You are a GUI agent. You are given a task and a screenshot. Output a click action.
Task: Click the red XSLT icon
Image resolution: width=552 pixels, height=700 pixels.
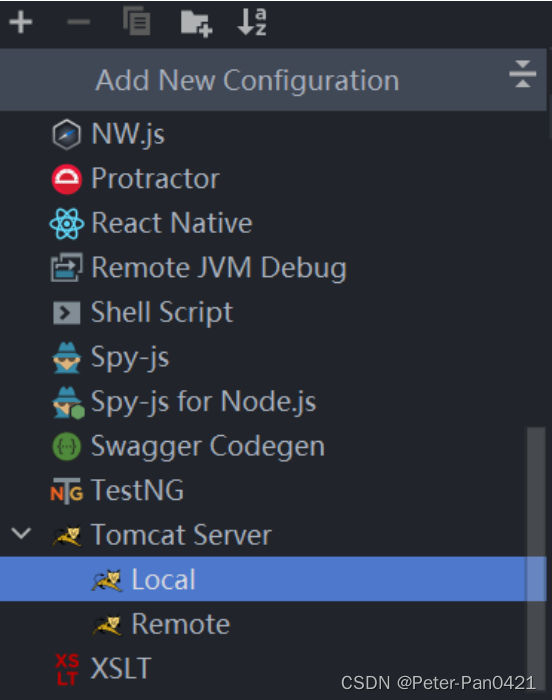click(x=67, y=669)
